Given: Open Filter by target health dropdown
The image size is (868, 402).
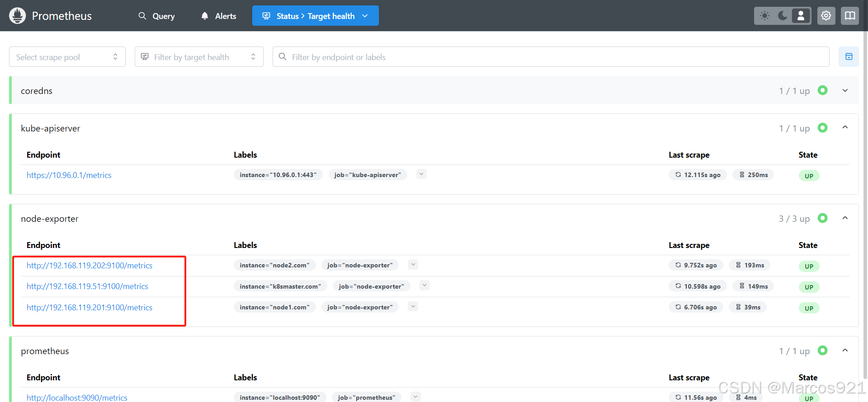Looking at the screenshot, I should coord(199,57).
